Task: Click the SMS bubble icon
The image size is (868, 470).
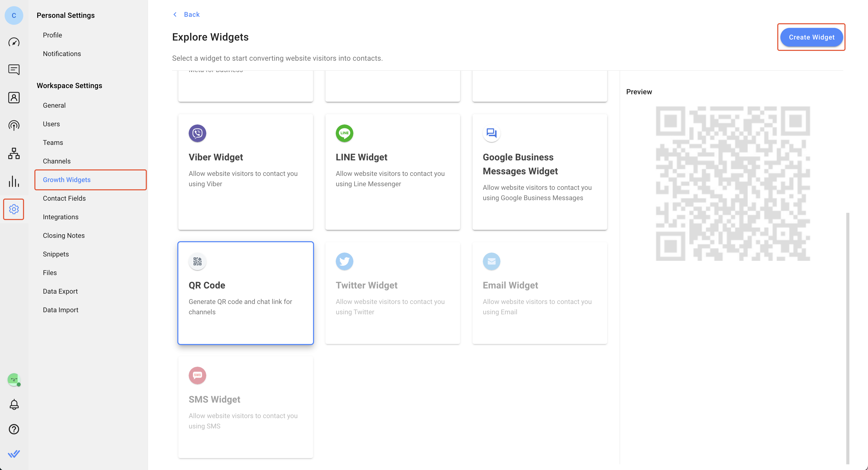Action: [x=197, y=375]
